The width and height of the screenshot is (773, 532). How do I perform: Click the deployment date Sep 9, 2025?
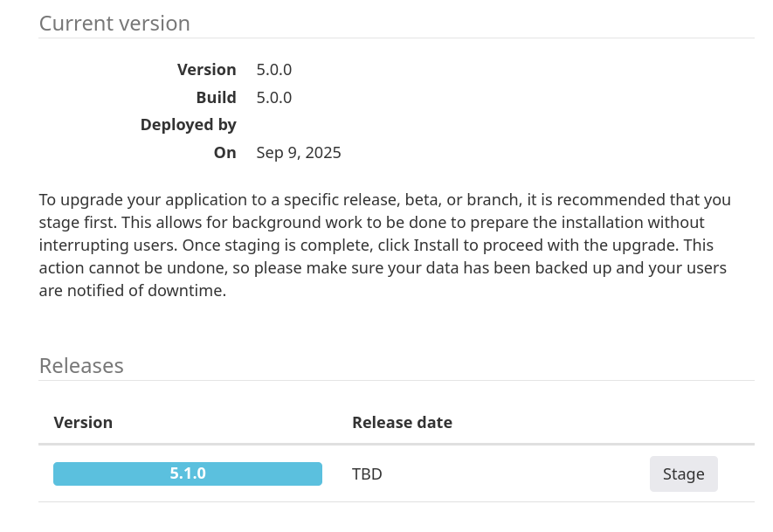299,152
